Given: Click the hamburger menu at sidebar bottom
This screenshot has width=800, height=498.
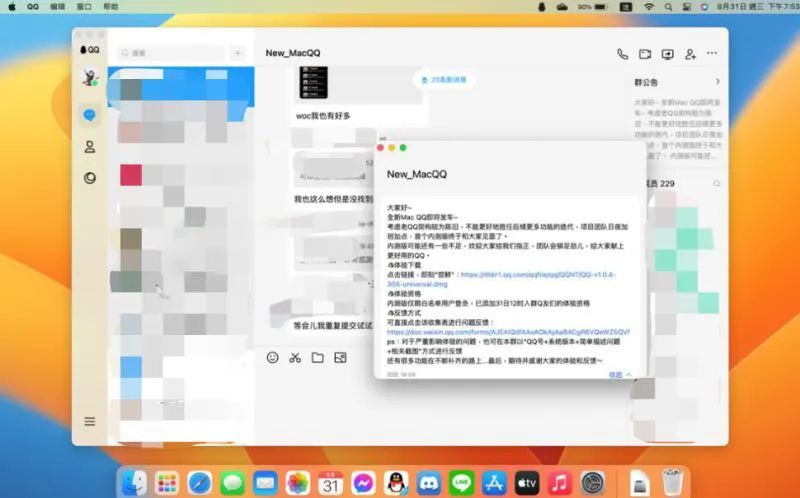Looking at the screenshot, I should [89, 421].
